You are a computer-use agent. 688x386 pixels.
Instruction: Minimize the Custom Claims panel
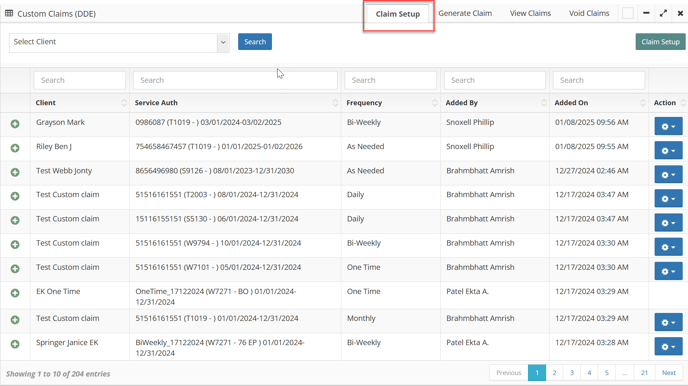tap(646, 13)
